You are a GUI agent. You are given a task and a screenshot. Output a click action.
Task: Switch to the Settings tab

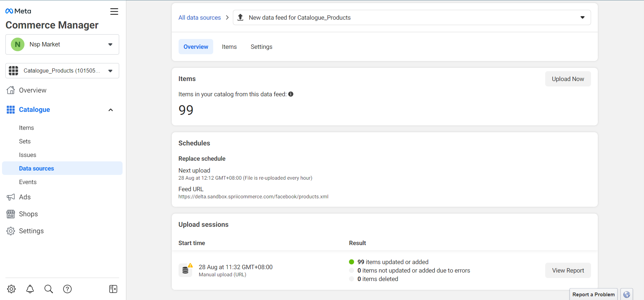tap(261, 47)
